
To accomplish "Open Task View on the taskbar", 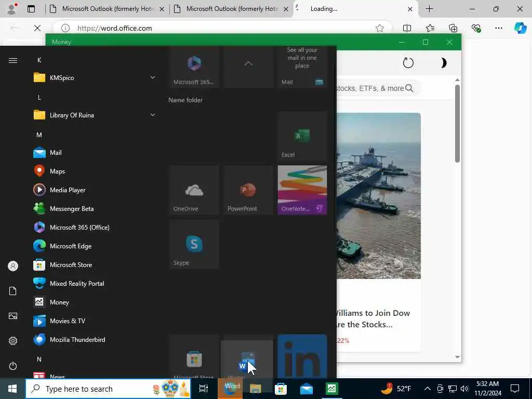I will click(204, 389).
